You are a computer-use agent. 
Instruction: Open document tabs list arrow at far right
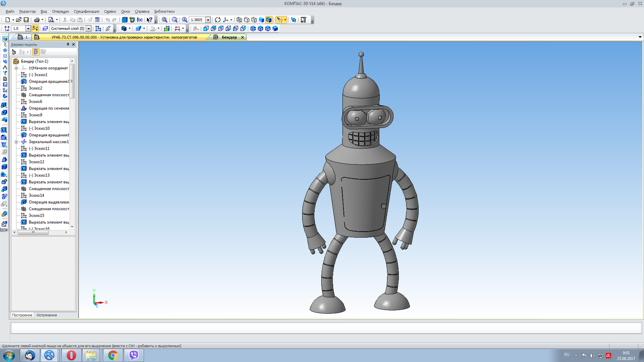pos(640,37)
